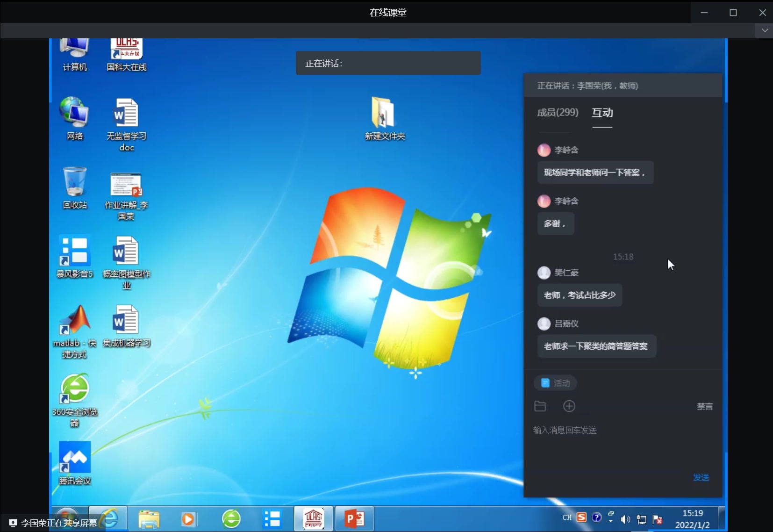The width and height of the screenshot is (773, 532).
Task: Click the message 老师求一下聚类的简答题答案
Action: click(x=596, y=346)
